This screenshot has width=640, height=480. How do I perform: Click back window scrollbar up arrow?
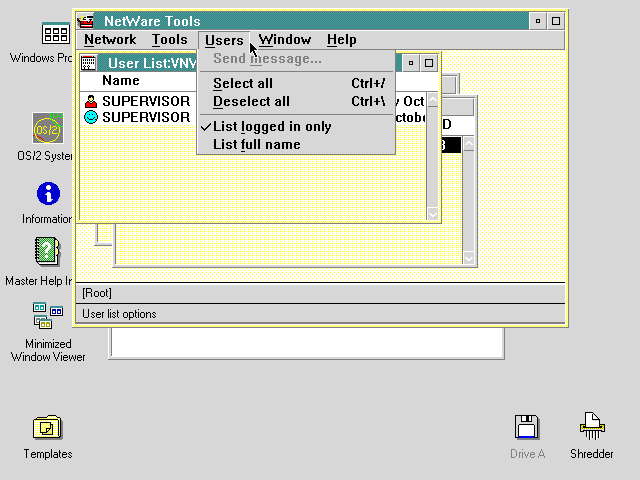pyautogui.click(x=469, y=144)
